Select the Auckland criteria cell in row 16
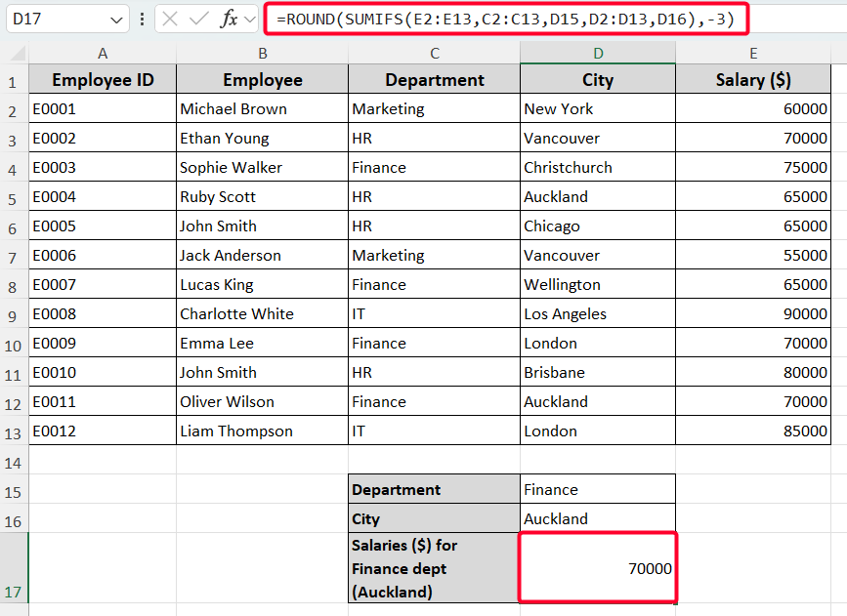The width and height of the screenshot is (847, 616). [x=597, y=519]
